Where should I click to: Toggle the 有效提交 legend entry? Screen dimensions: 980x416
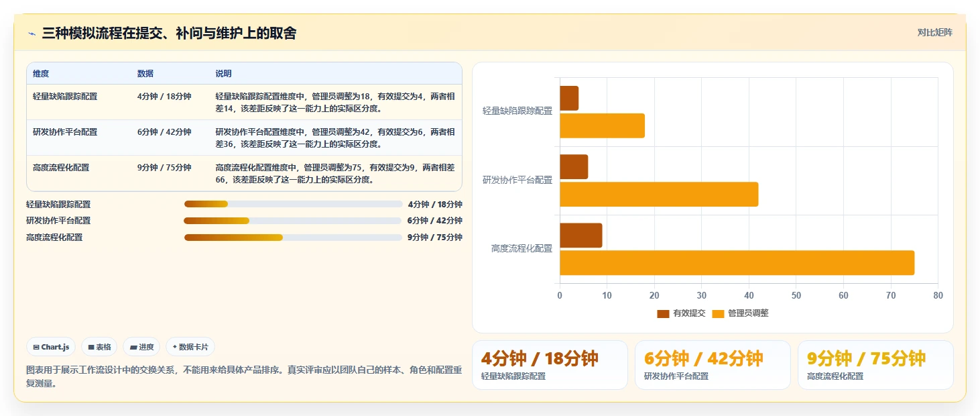tap(681, 313)
